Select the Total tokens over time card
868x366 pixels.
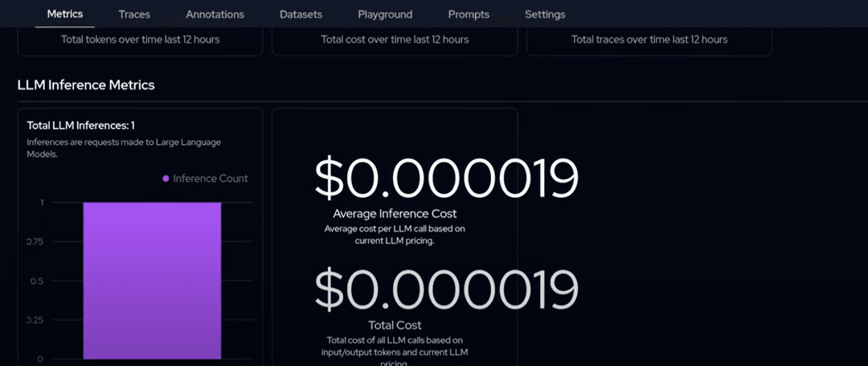[140, 39]
